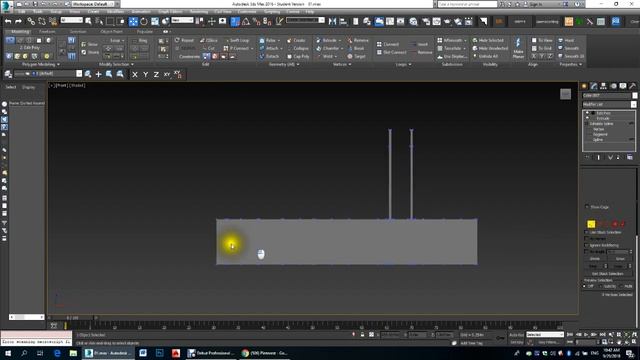Open the selection filter dropdown in toolbar
The image size is (640, 360).
pyautogui.click(x=72, y=20)
